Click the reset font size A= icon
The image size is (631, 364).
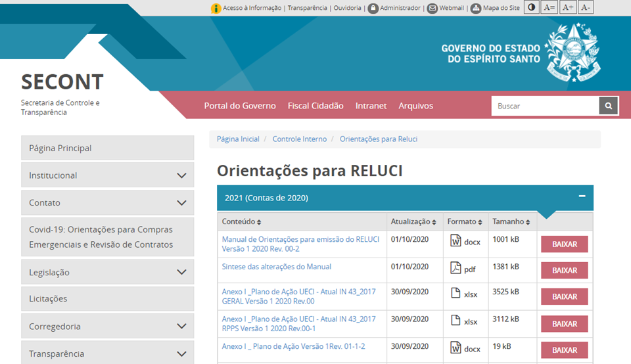[x=549, y=8]
